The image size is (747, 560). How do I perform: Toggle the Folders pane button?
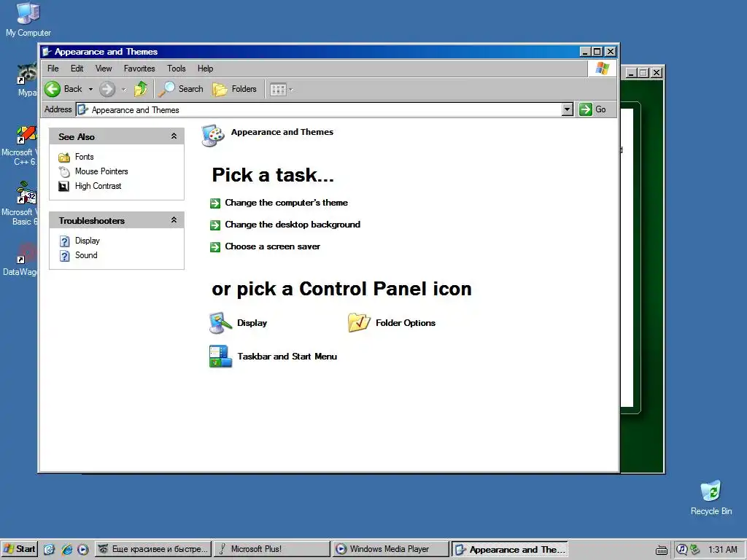235,89
